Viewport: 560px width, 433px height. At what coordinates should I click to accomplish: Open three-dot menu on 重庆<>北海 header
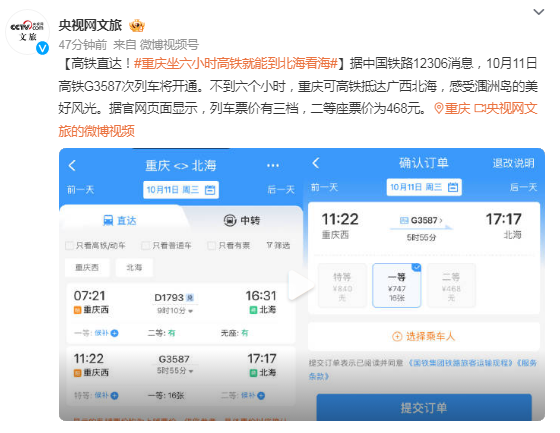pyautogui.click(x=272, y=165)
